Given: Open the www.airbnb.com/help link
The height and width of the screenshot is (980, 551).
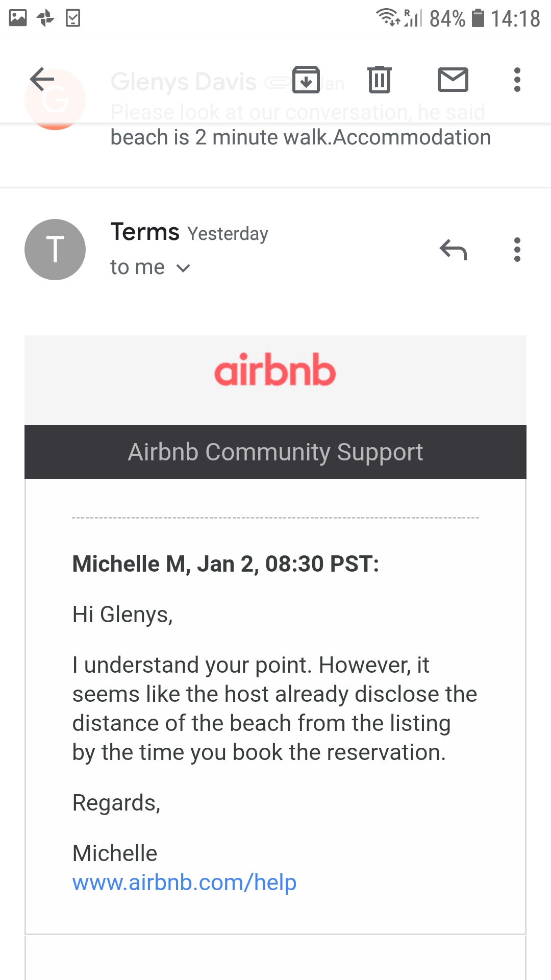Looking at the screenshot, I should [x=184, y=882].
